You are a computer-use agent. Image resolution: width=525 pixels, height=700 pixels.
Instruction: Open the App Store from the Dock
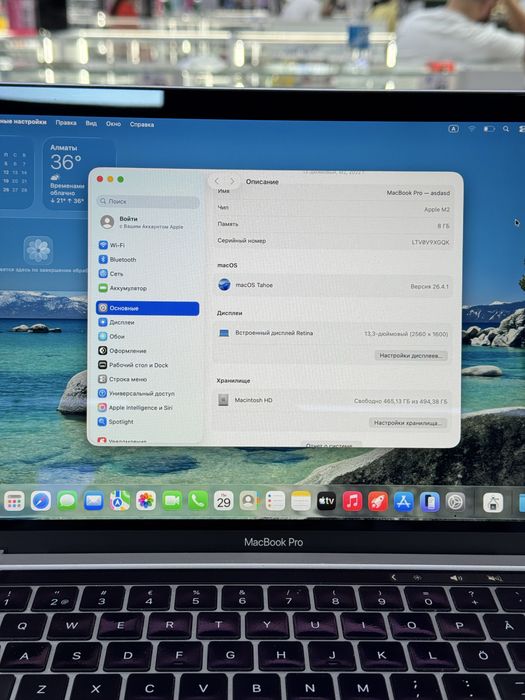coord(404,501)
